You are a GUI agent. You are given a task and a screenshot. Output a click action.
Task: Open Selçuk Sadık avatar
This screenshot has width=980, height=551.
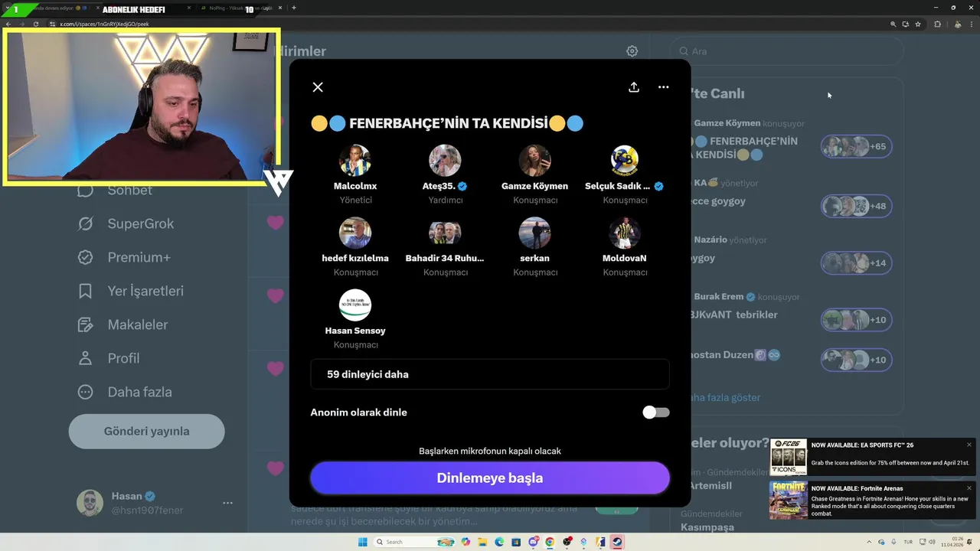625,161
